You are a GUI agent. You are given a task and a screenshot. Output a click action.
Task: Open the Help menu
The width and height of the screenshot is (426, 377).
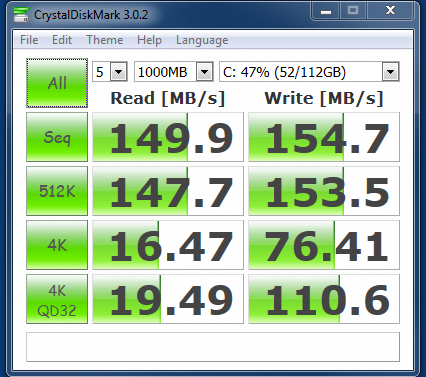[x=149, y=40]
